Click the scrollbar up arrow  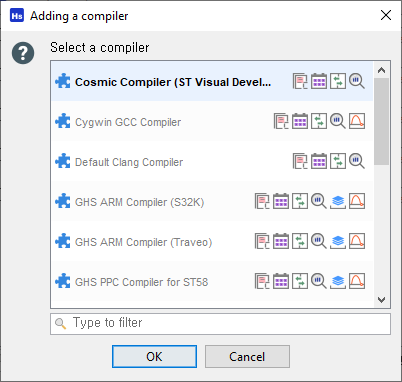coord(381,70)
